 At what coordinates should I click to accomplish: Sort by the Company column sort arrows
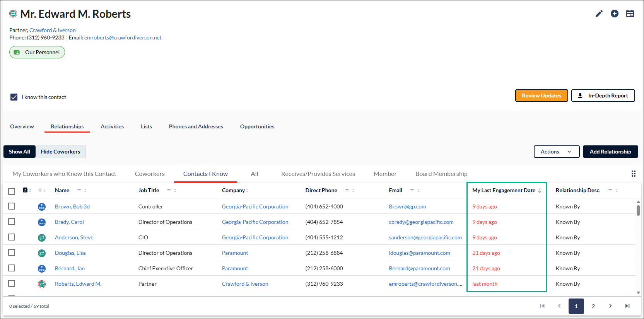(247, 190)
